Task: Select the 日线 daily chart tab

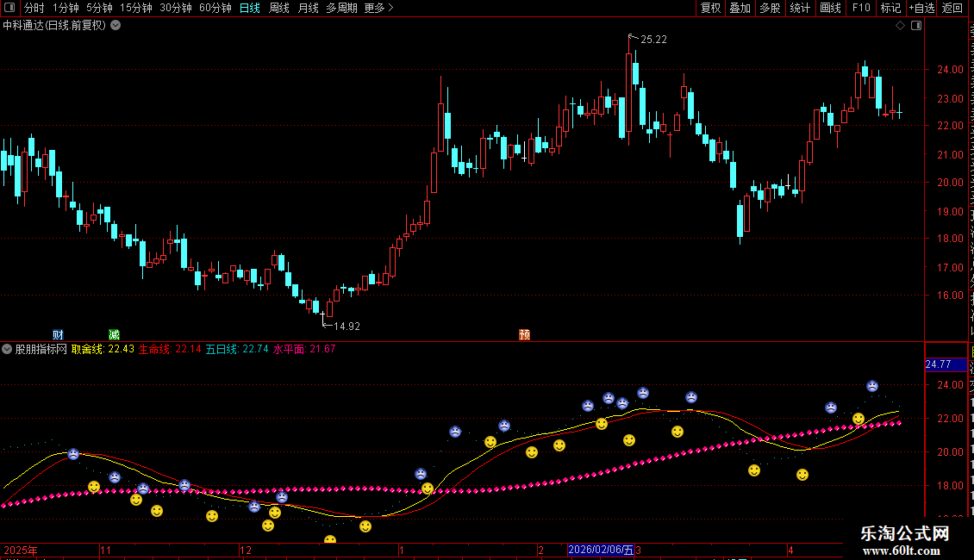Action: 250,8
